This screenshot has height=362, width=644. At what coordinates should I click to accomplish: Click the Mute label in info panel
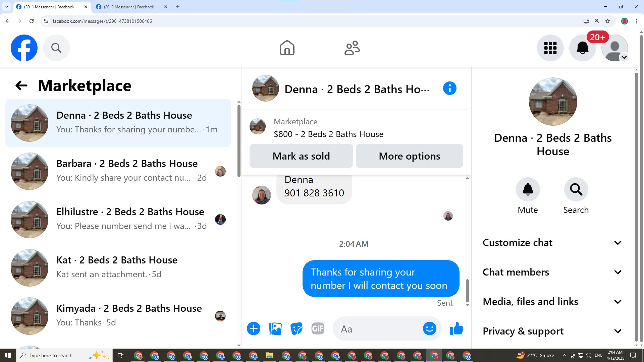click(x=528, y=210)
